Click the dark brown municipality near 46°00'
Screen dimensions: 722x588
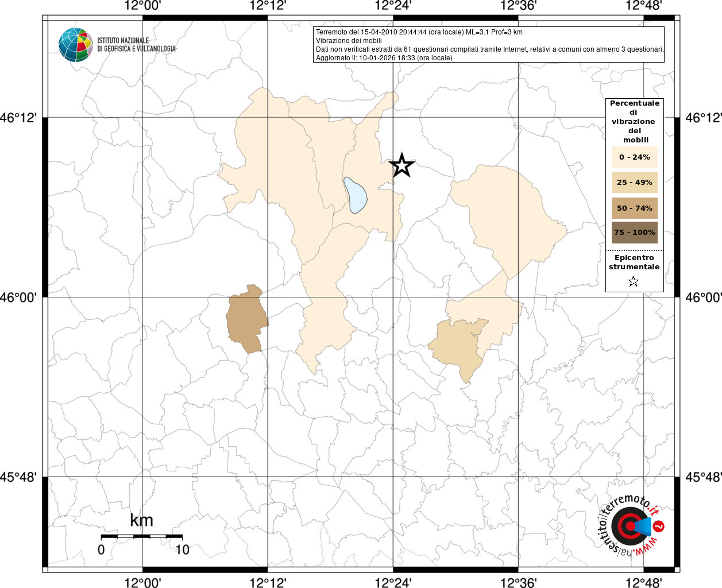click(x=247, y=319)
